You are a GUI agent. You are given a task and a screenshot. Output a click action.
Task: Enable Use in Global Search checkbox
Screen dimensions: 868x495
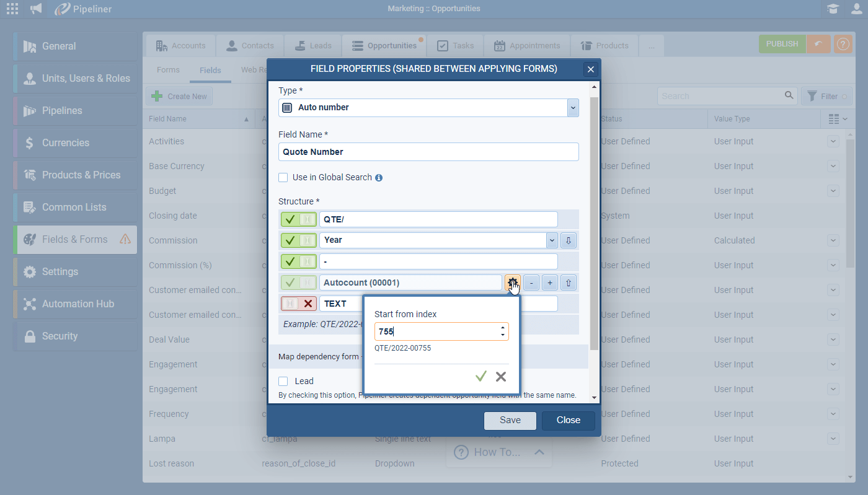pos(283,178)
